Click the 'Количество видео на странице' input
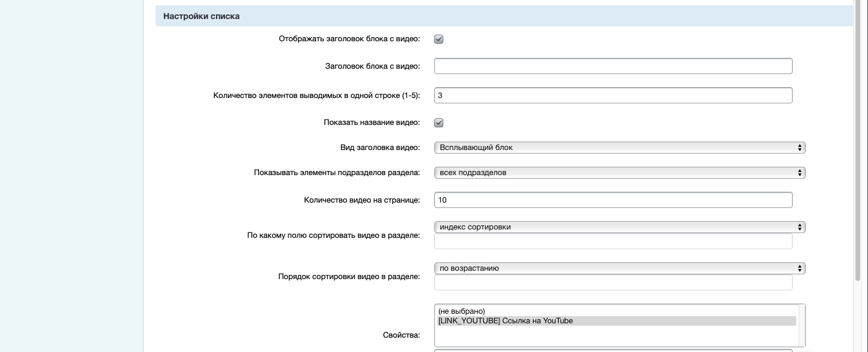868x352 pixels. [613, 200]
